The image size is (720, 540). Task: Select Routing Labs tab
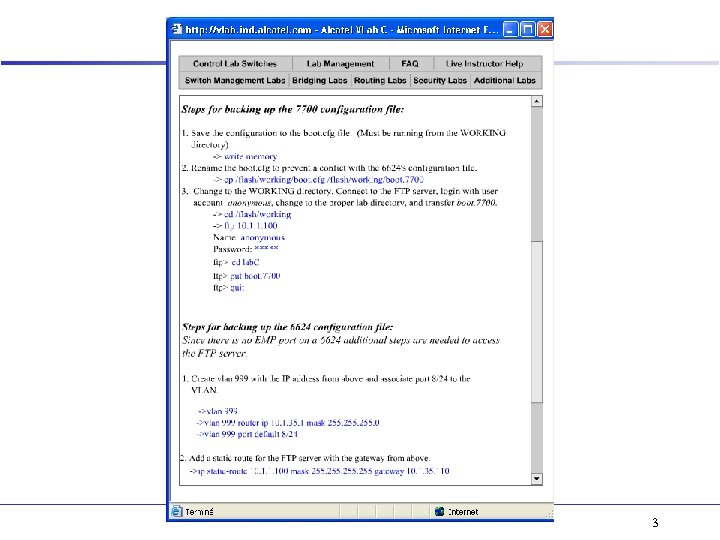coord(380,80)
